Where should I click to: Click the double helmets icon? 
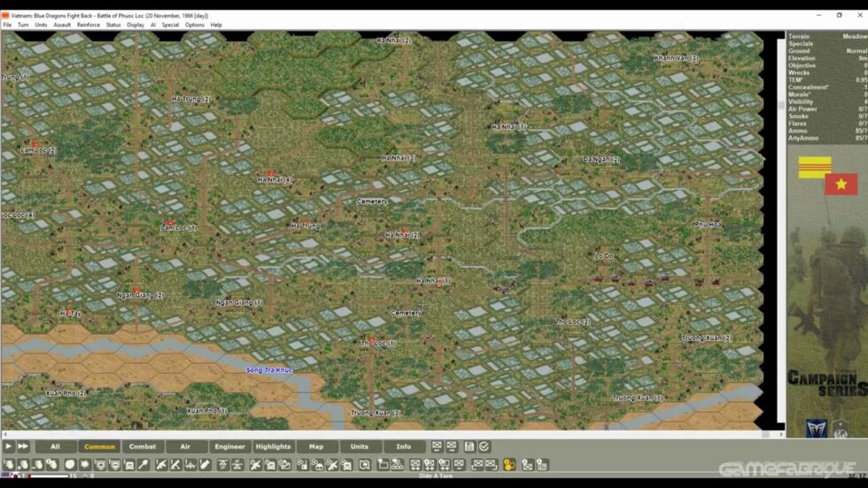tap(52, 465)
